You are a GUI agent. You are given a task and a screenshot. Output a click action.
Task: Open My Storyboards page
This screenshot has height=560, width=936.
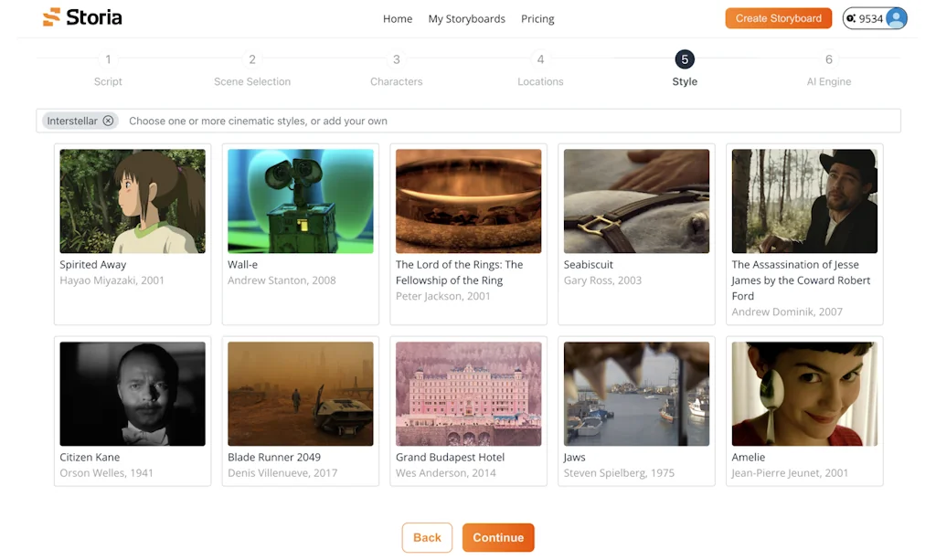click(466, 18)
